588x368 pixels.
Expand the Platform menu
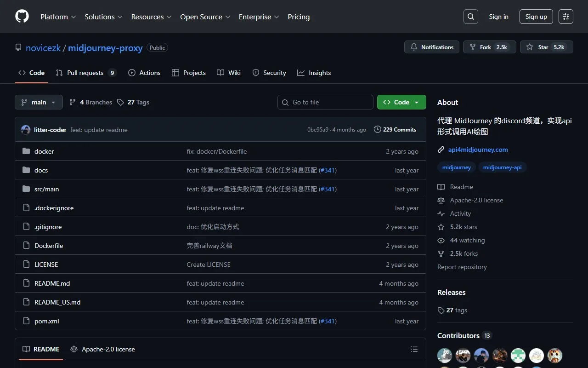coord(58,17)
